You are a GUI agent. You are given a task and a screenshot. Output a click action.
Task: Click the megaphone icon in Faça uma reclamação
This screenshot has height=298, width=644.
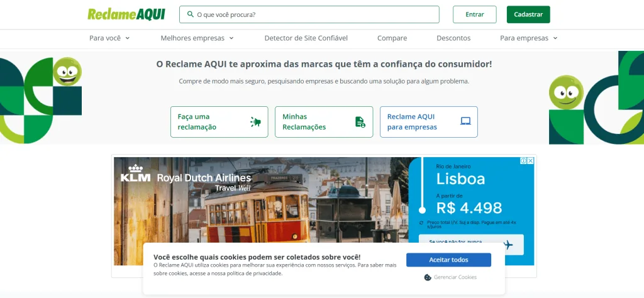click(x=255, y=122)
